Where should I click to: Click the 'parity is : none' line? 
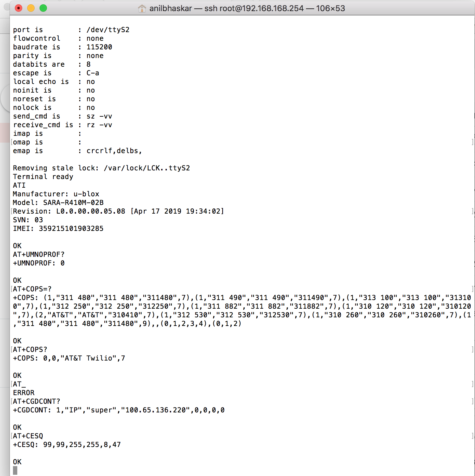[58, 56]
